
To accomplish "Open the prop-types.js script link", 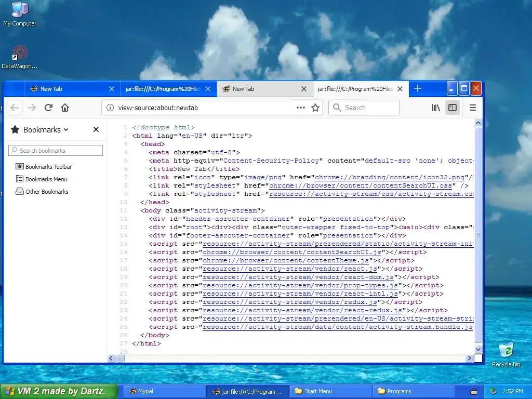I will point(300,285).
